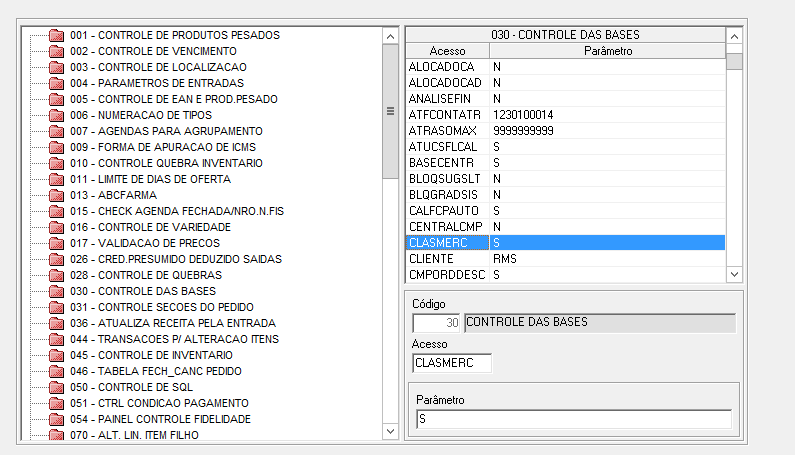
Task: Click folder icon for 028 - CONTROLE DE QUEBRAS
Action: 56,275
